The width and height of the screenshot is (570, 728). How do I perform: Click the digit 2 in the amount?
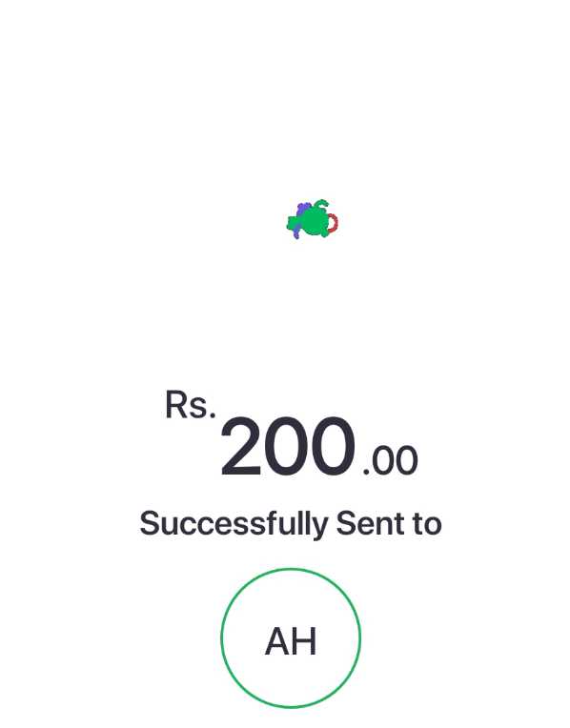coord(240,446)
